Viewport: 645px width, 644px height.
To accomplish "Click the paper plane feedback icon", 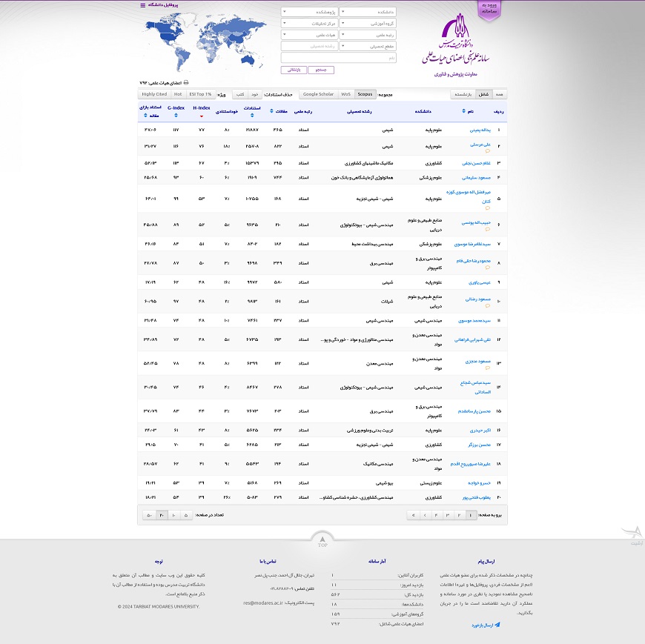I will 497,625.
